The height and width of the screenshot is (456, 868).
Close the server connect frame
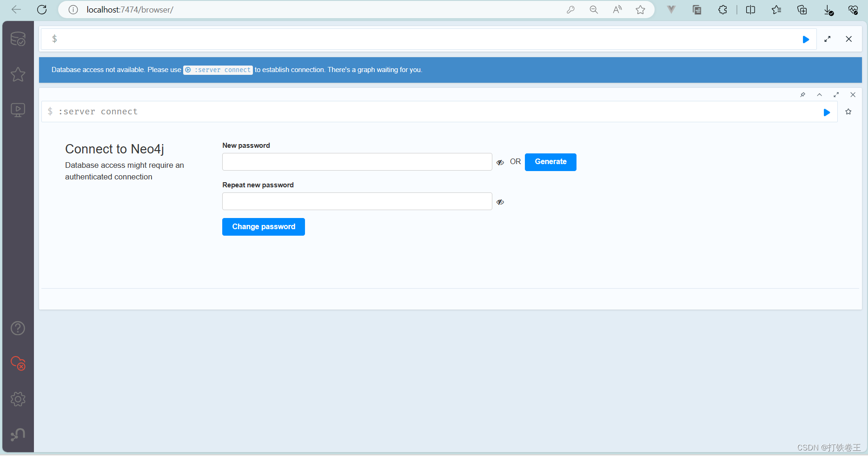[853, 95]
